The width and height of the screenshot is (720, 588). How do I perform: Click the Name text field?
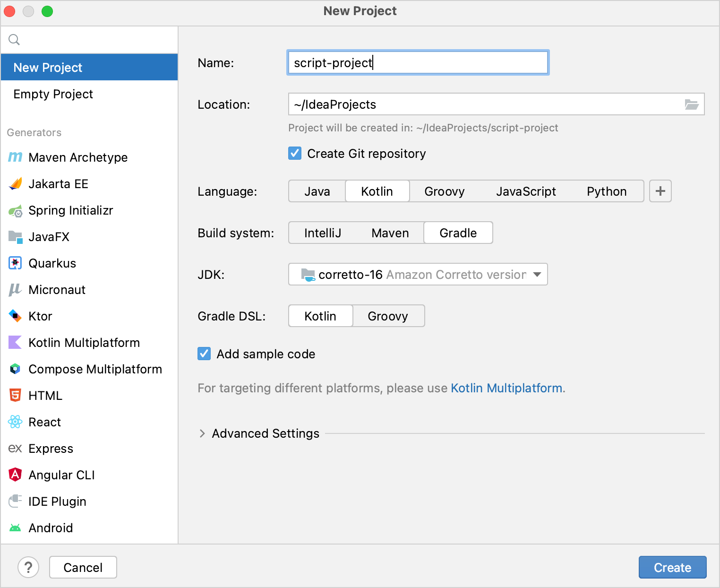pos(418,63)
